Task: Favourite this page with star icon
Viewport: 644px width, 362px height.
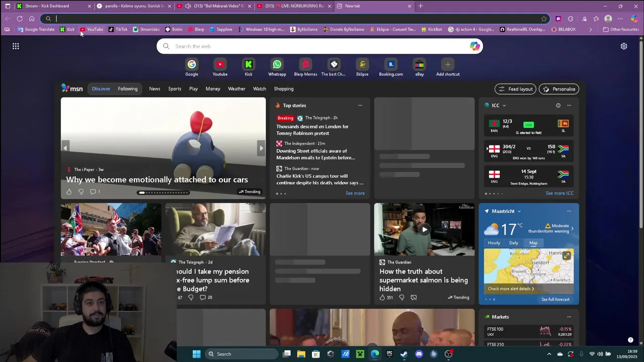Action: tap(544, 19)
